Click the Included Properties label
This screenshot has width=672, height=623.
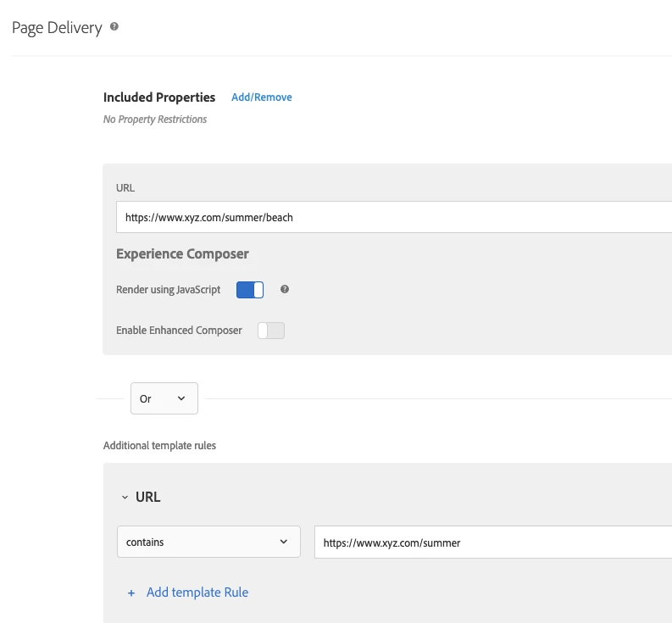point(159,97)
